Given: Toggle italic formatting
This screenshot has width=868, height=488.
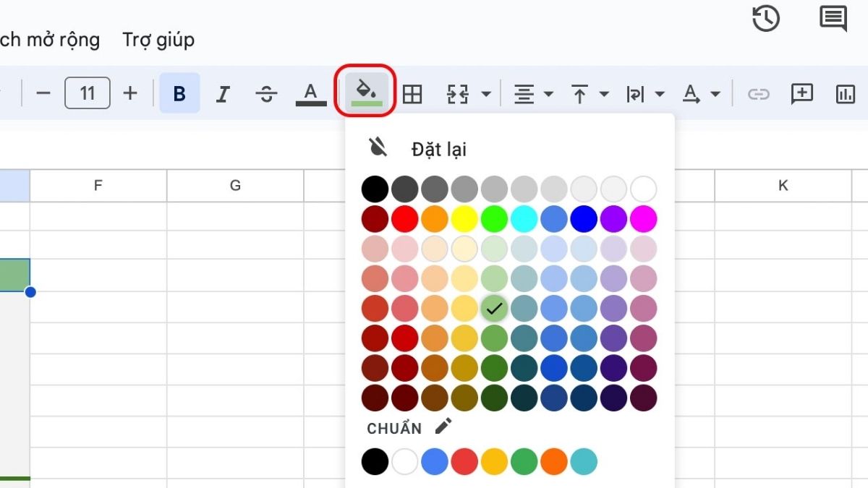Looking at the screenshot, I should 223,93.
